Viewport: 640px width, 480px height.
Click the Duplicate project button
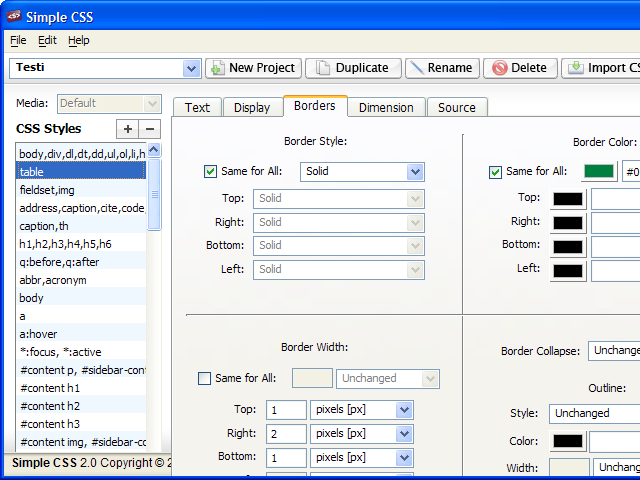[353, 68]
